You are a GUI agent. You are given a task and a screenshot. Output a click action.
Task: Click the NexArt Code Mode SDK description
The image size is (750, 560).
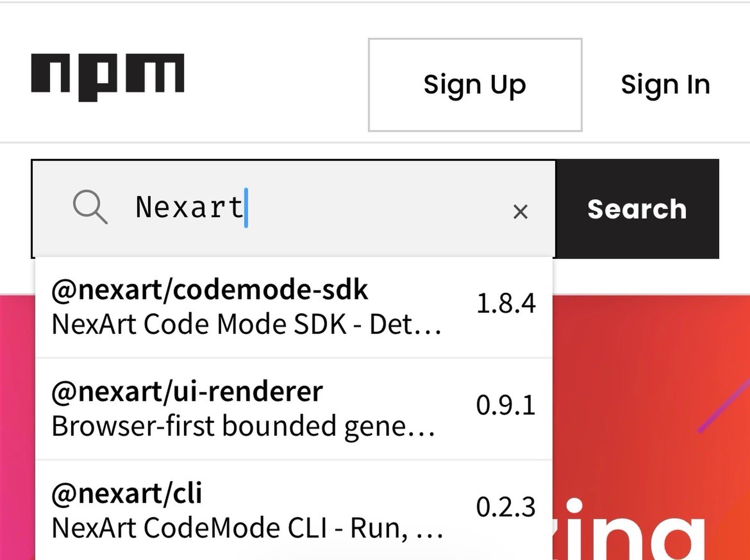pos(247,323)
